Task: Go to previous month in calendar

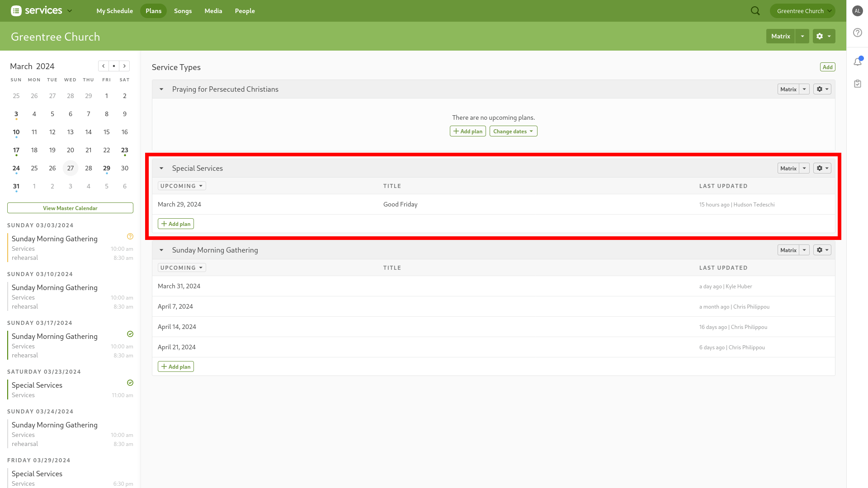Action: 104,66
